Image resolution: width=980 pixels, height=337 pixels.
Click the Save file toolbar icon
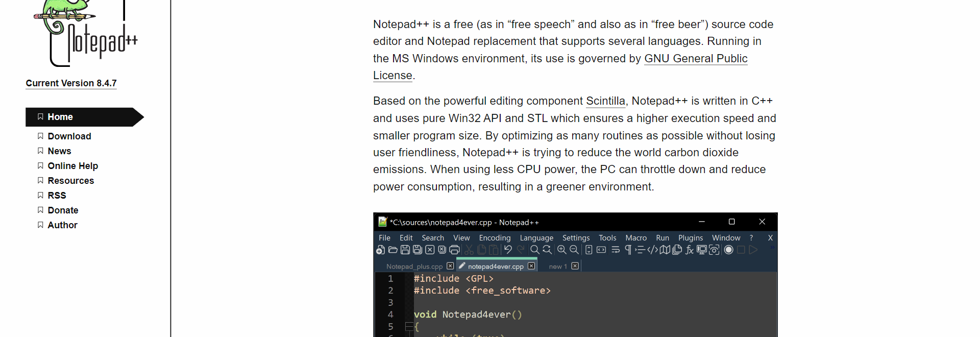[x=405, y=250]
